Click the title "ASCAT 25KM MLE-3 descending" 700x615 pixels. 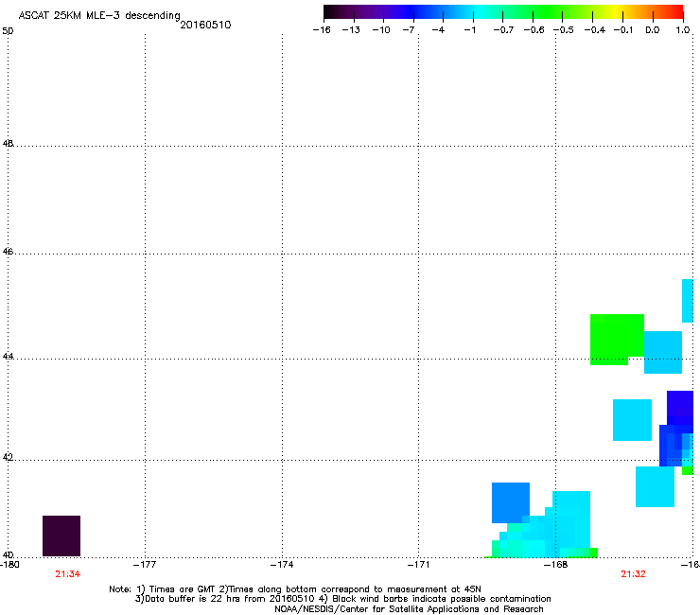pyautogui.click(x=99, y=15)
